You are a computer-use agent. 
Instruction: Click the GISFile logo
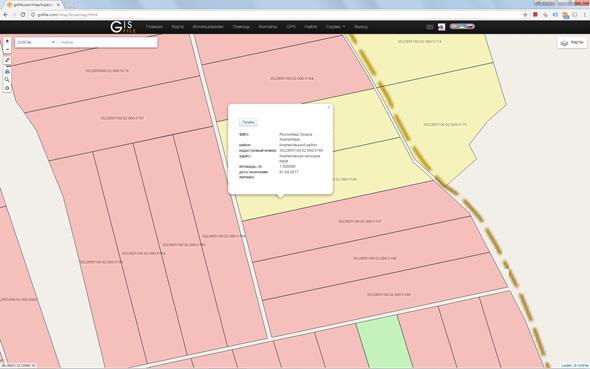pos(122,27)
